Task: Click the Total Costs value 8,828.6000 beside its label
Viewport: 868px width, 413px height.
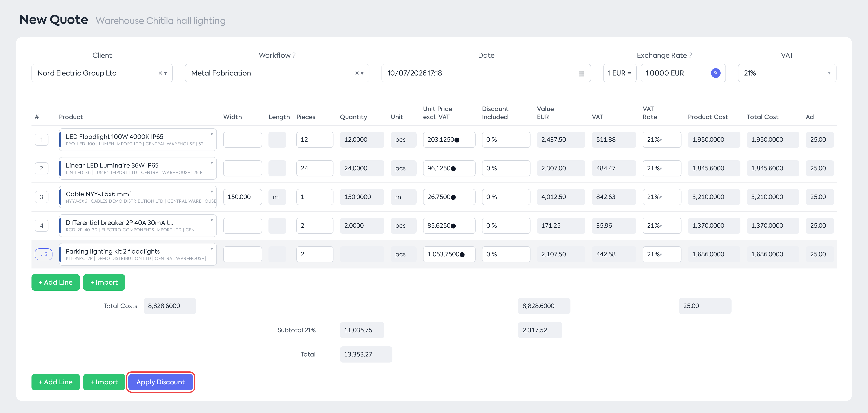Action: coord(170,306)
